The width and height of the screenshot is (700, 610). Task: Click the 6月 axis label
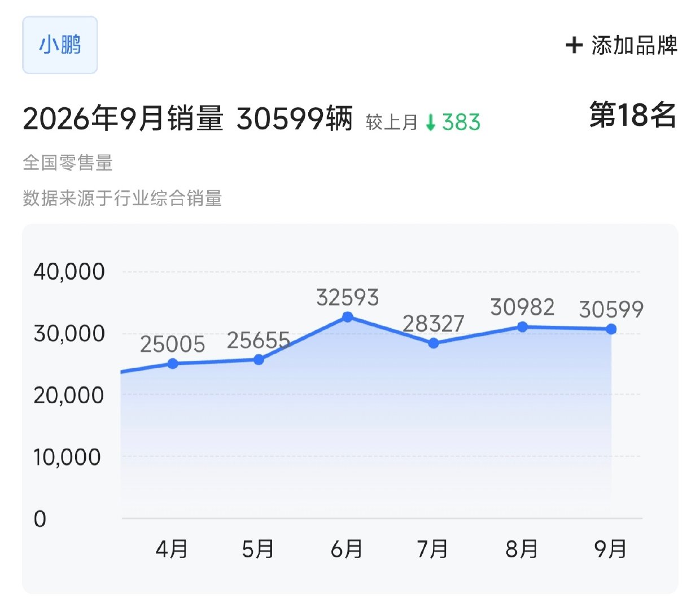click(x=347, y=548)
